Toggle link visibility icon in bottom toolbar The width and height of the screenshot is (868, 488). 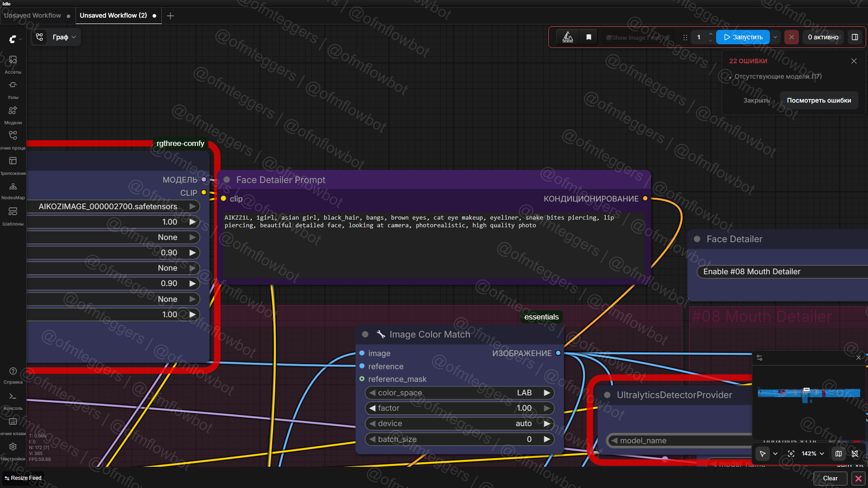(x=855, y=454)
